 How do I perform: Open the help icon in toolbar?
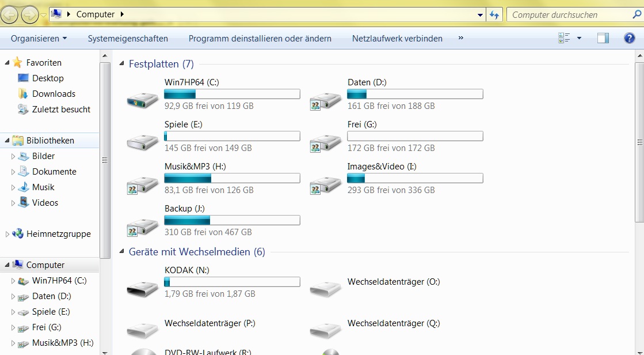(x=629, y=38)
